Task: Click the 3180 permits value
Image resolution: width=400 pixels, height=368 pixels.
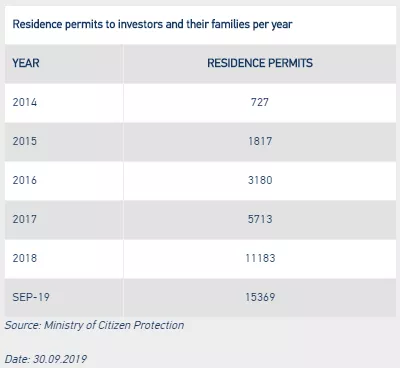Action: tap(260, 180)
